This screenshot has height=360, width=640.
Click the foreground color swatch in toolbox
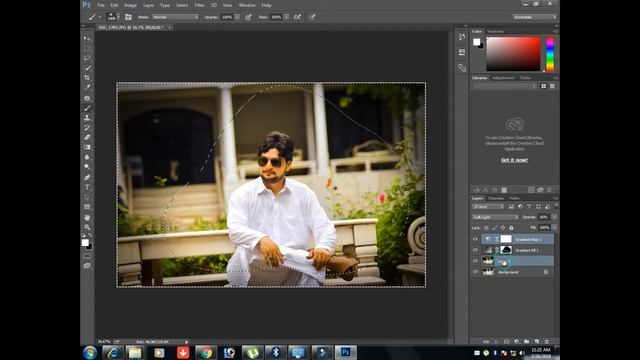(85, 243)
